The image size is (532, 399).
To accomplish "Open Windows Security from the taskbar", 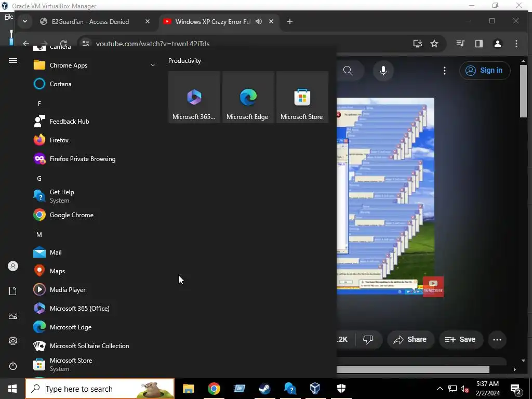I will point(341,389).
